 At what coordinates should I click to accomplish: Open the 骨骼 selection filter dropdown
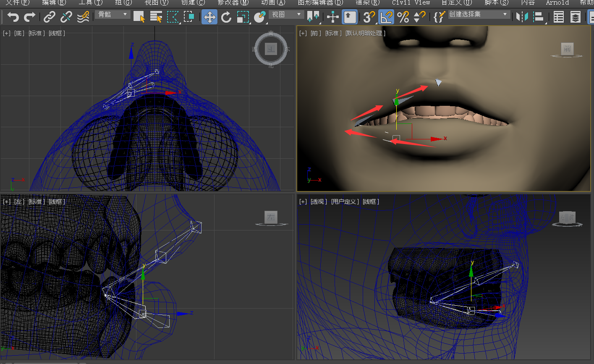[x=113, y=15]
